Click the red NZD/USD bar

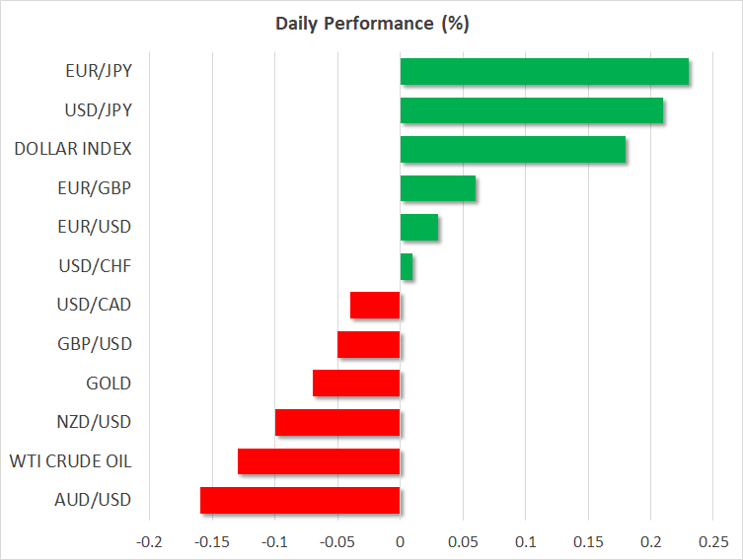click(337, 422)
